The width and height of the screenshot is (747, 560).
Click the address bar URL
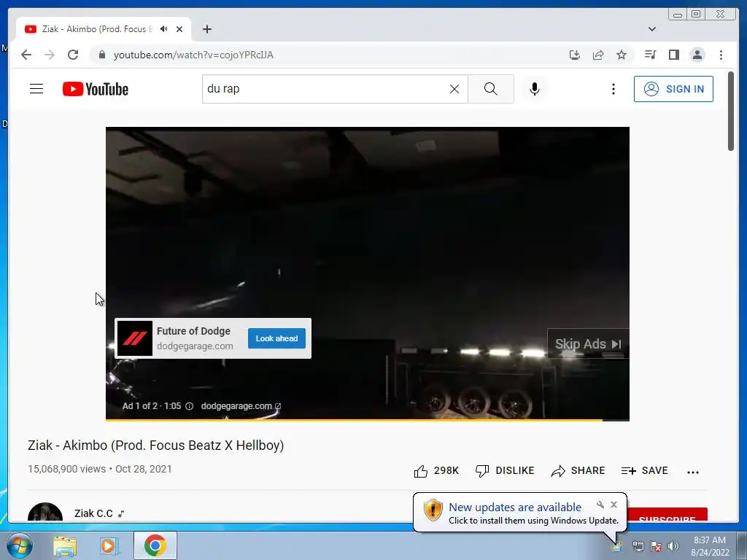tap(193, 55)
